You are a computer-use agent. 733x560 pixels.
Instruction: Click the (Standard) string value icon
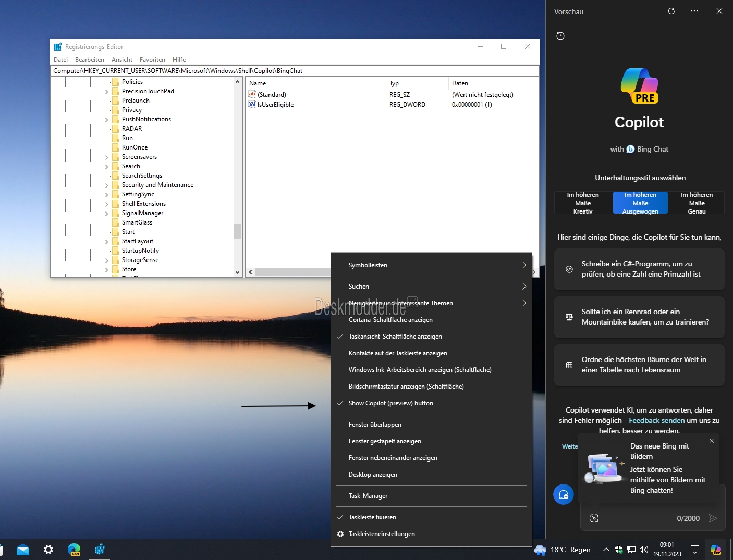point(252,94)
